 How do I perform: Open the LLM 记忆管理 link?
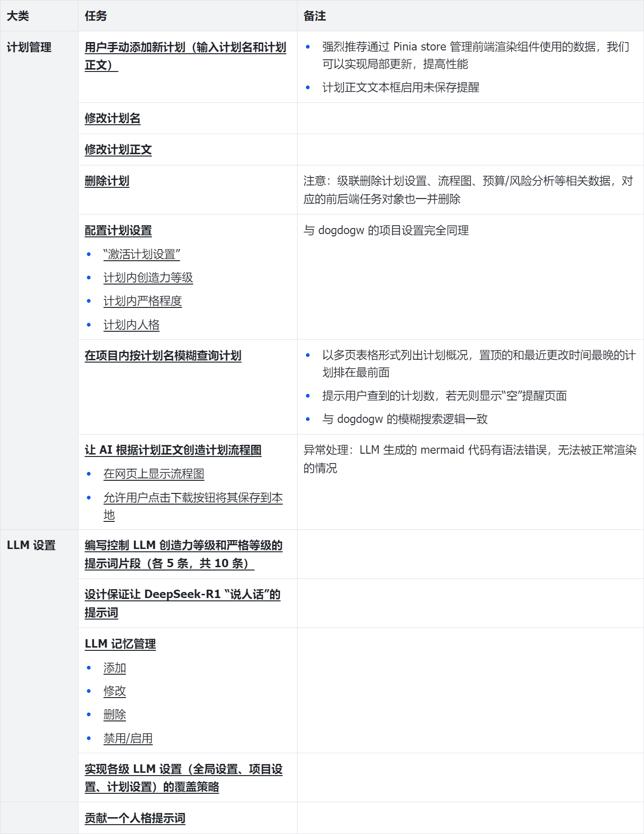(120, 644)
